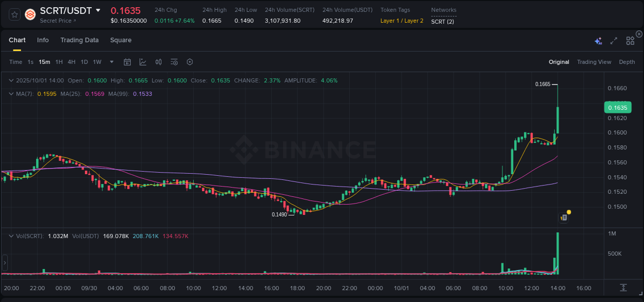Open the Square tab
The height and width of the screenshot is (302, 644).
coord(121,40)
